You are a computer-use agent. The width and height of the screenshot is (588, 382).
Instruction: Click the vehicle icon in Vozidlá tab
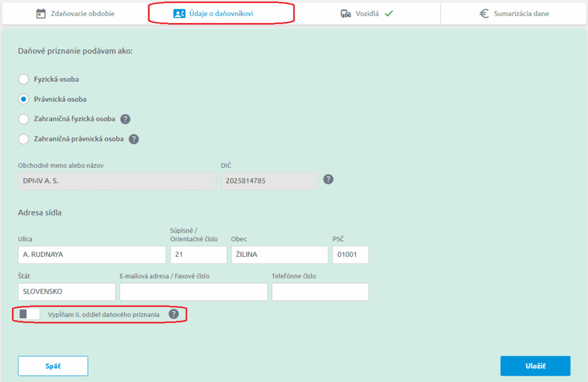pos(346,14)
